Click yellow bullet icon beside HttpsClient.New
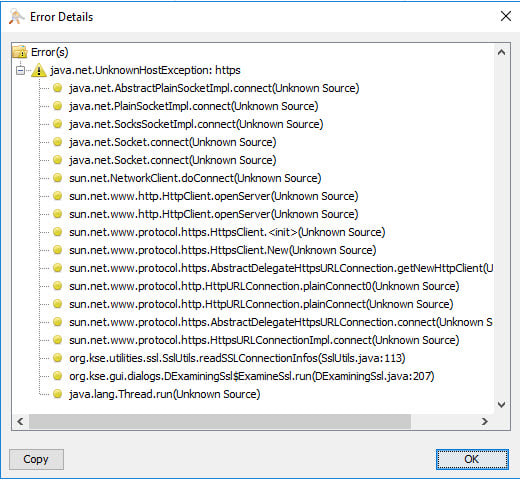The image size is (520, 480). point(58,250)
